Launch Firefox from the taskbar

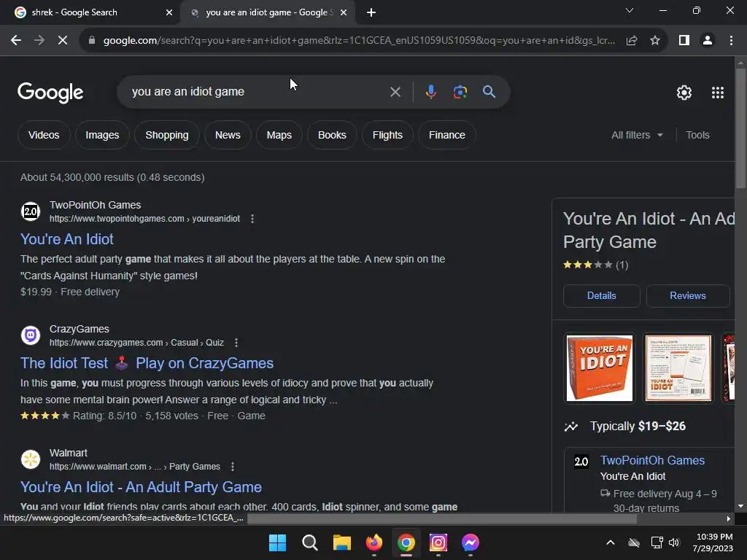point(374,542)
